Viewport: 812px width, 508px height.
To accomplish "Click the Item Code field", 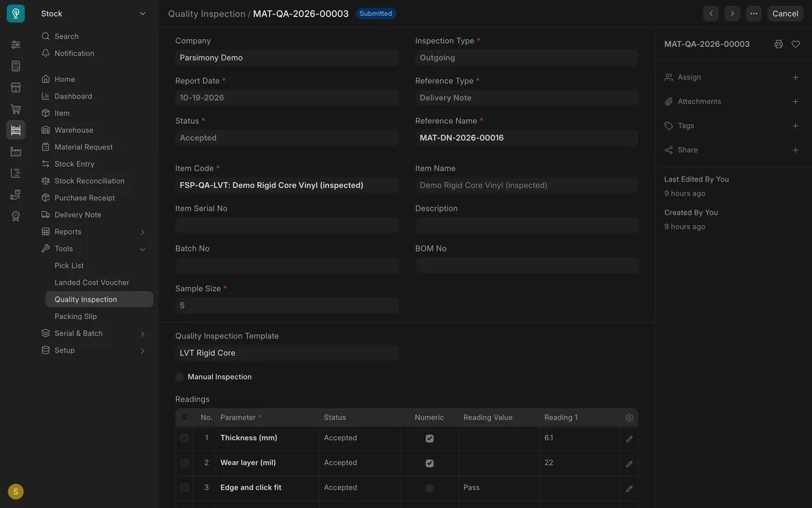I will 287,185.
